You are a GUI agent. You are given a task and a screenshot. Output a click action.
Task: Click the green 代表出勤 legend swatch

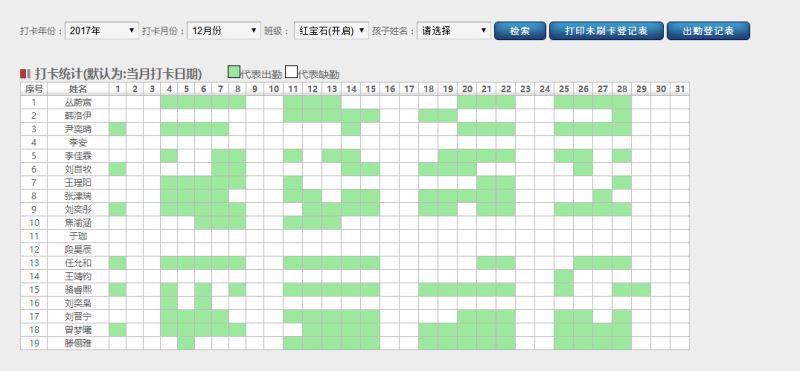(x=234, y=72)
